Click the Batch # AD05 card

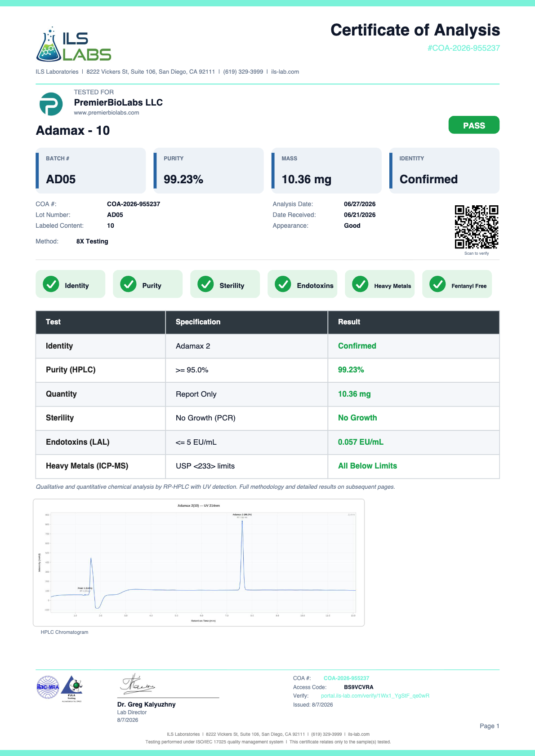91,171
